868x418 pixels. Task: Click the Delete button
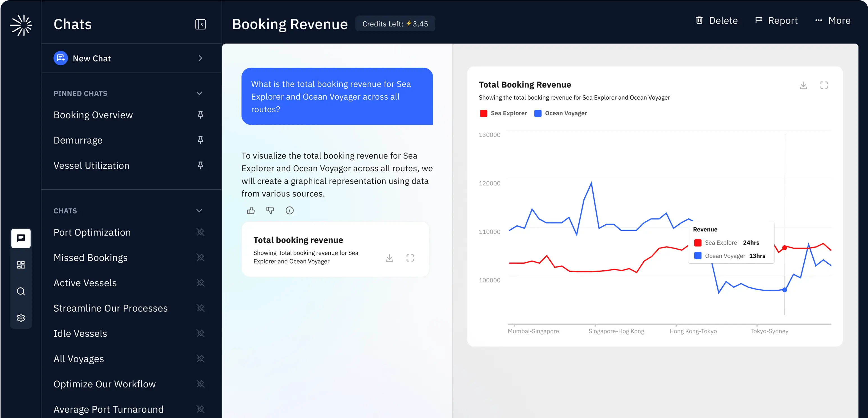717,20
